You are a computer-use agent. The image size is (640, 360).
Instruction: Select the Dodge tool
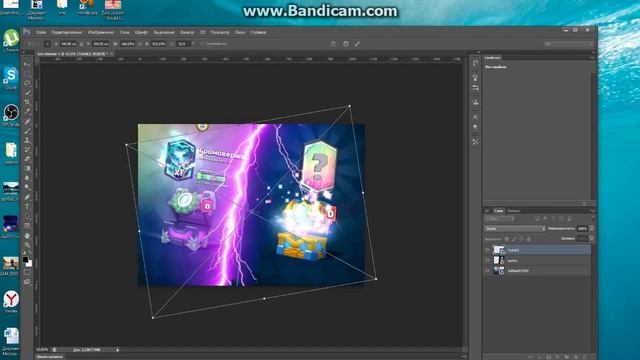(x=27, y=187)
